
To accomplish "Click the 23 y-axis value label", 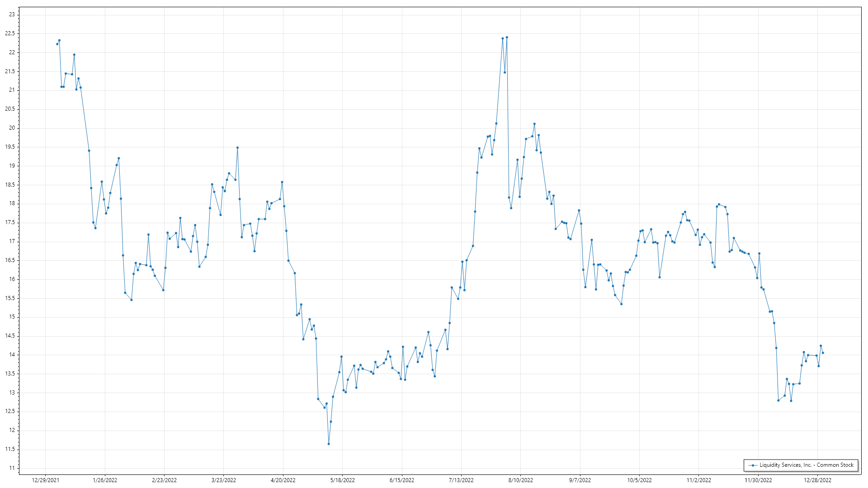I will [12, 14].
